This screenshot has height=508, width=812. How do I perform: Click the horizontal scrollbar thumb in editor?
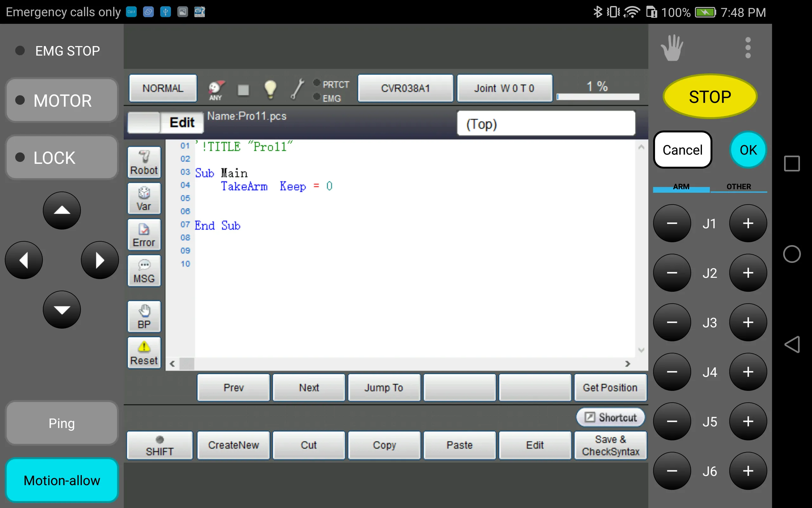tap(187, 364)
